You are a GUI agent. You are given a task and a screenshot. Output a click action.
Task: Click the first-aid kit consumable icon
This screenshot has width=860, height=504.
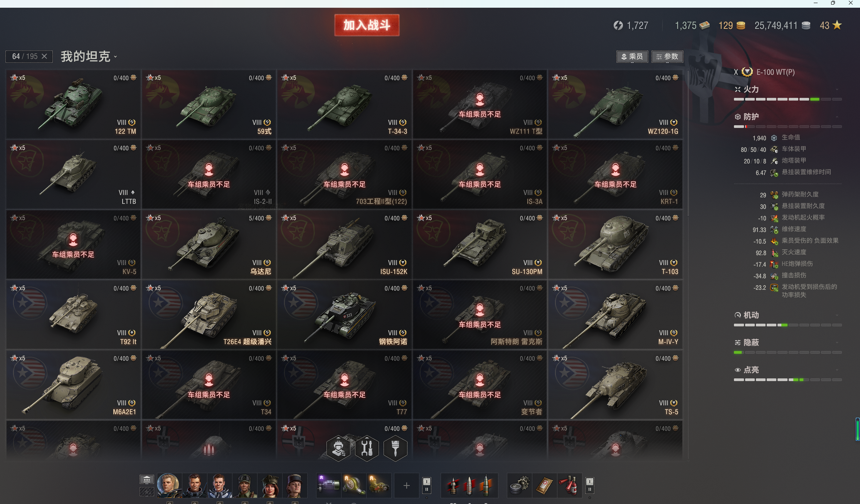coord(544,486)
